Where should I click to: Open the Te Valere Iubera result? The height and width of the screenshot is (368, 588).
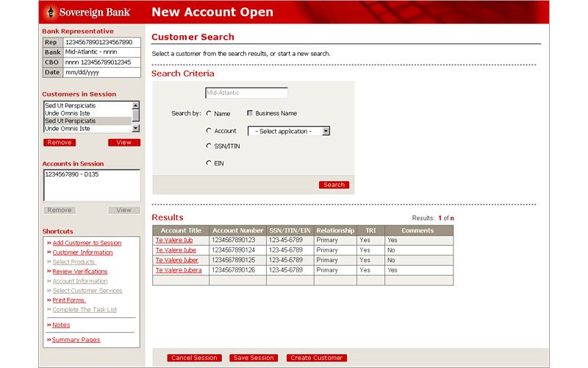tap(178, 270)
